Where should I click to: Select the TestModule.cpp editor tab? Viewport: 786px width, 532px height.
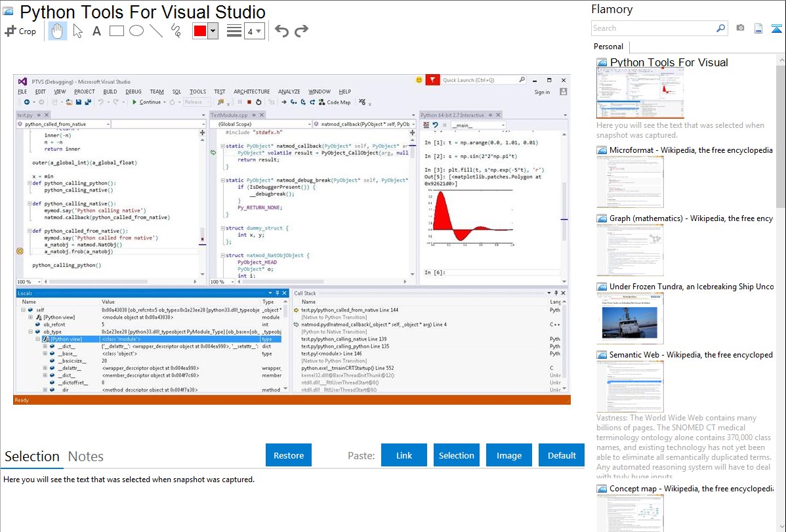click(x=237, y=115)
